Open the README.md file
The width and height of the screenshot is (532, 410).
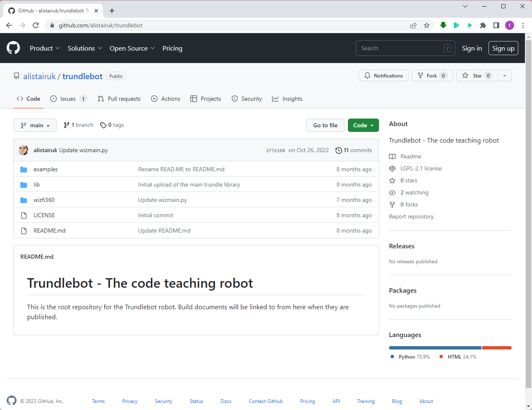[x=49, y=230]
